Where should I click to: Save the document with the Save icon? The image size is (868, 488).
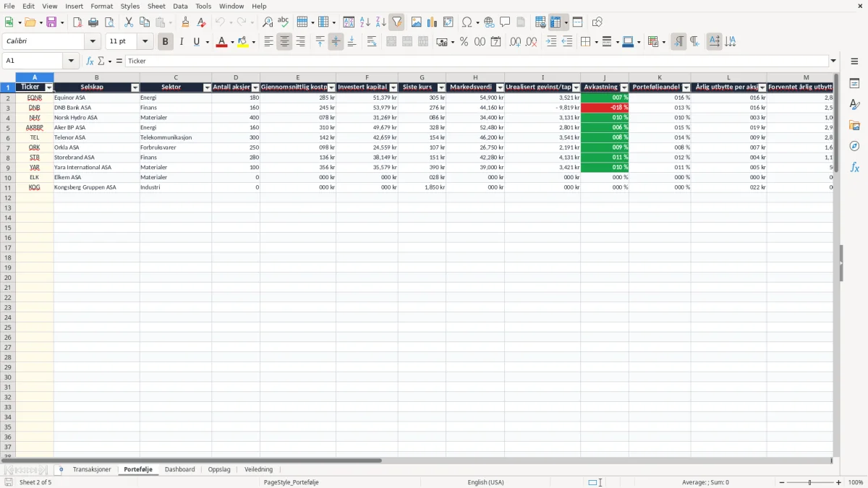tap(51, 22)
